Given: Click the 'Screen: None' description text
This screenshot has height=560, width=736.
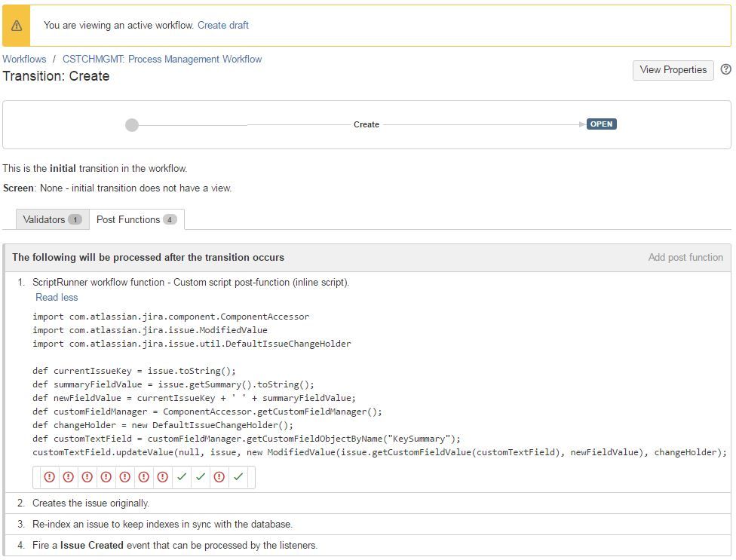Looking at the screenshot, I should click(x=118, y=188).
